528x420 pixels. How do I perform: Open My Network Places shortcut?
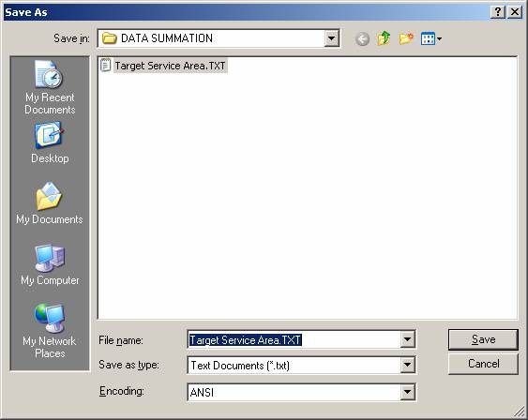50,331
